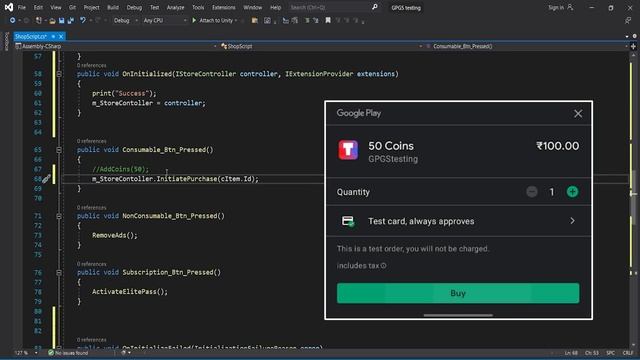This screenshot has width=640, height=360.
Task: Toggle pin on ShopScript.cs tab
Action: (53, 37)
